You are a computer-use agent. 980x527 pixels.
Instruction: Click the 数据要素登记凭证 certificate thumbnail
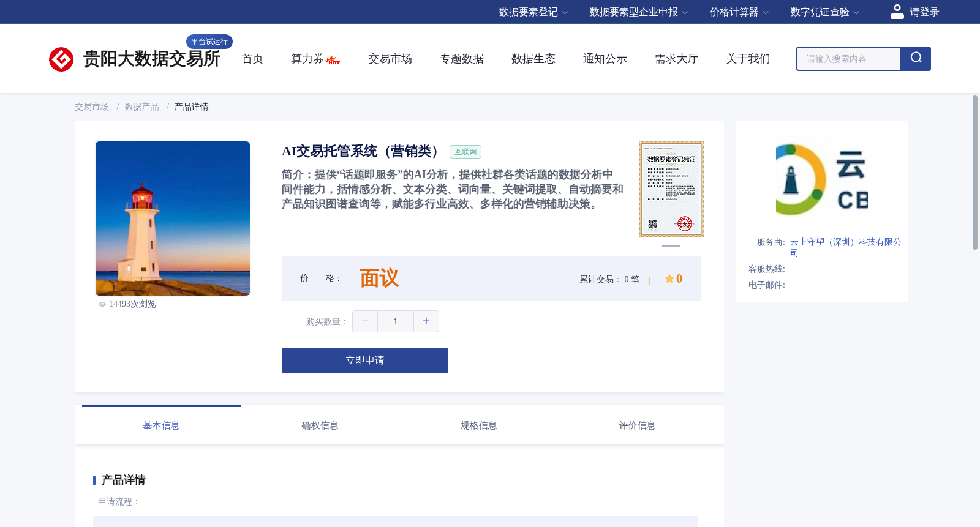pos(671,189)
